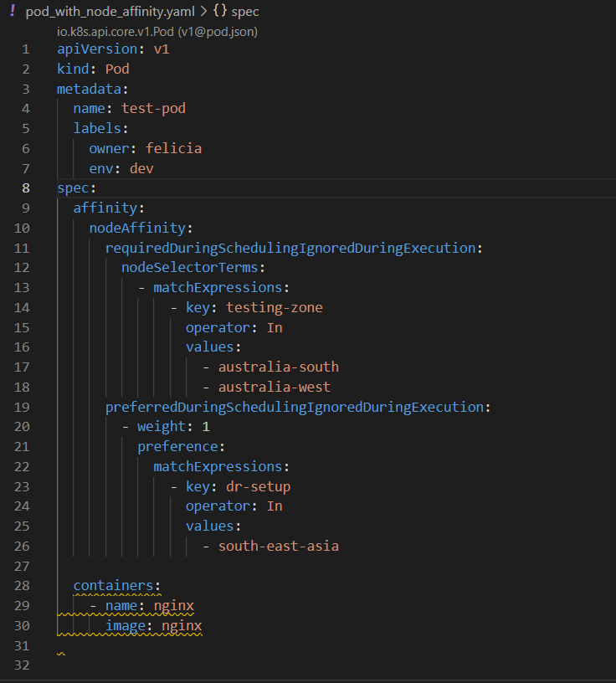Click the env key

pyautogui.click(x=101, y=168)
